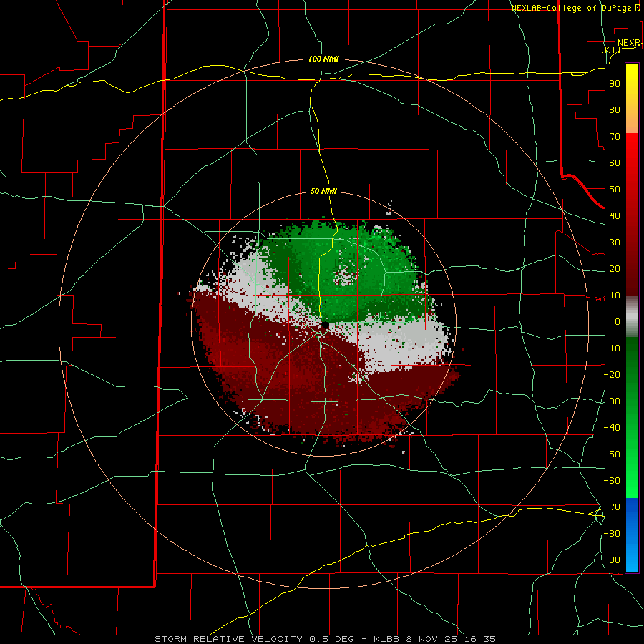Click the "-80" value on the velocity scale
Image resolution: width=644 pixels, height=644 pixels.
pyautogui.click(x=612, y=534)
